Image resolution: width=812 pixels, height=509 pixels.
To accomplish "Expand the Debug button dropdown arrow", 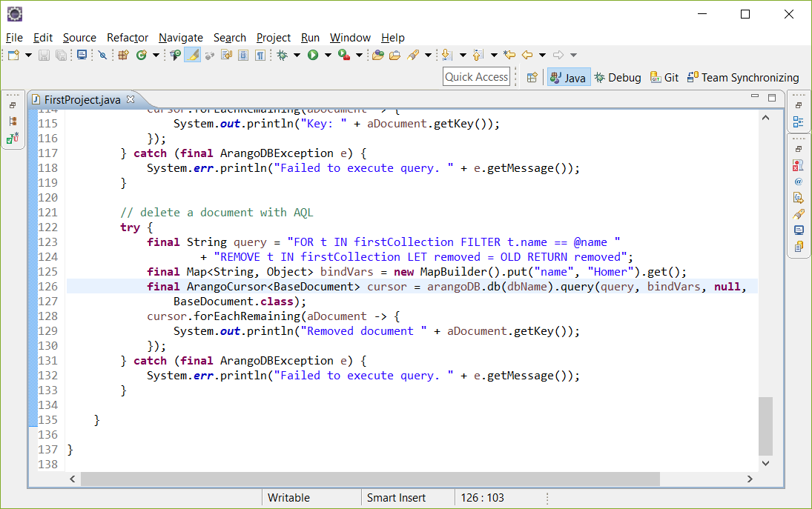I will pos(296,55).
